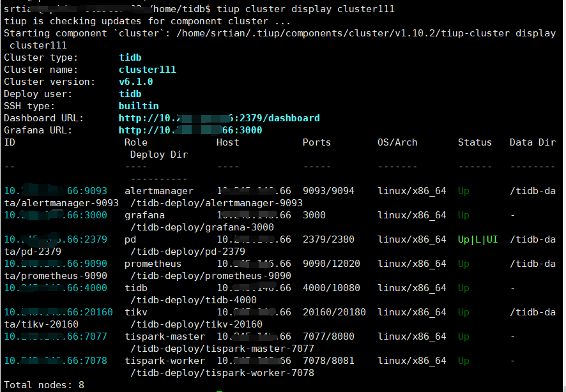Click the tidb node ID ending 66:4000
The height and width of the screenshot is (392, 566).
56,288
